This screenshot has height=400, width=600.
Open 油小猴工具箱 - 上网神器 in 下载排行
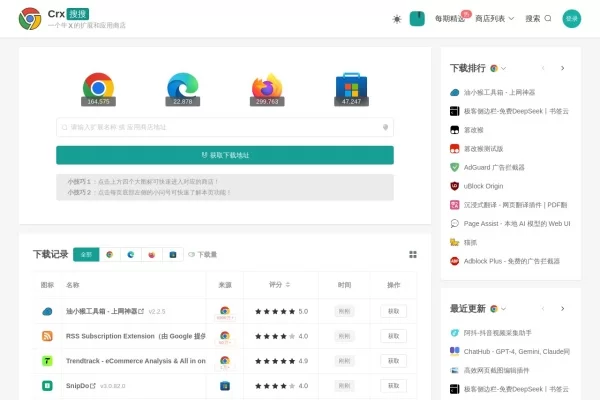[x=499, y=92]
